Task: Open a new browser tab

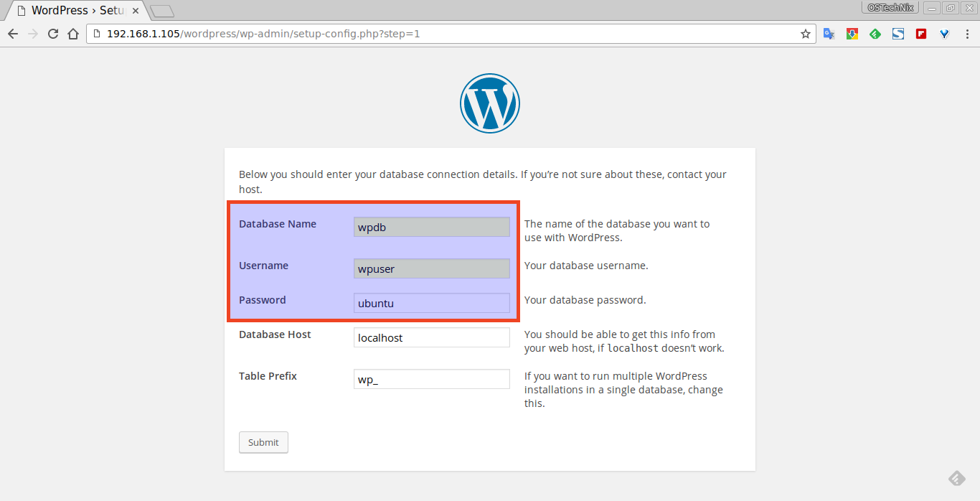Action: 162,11
